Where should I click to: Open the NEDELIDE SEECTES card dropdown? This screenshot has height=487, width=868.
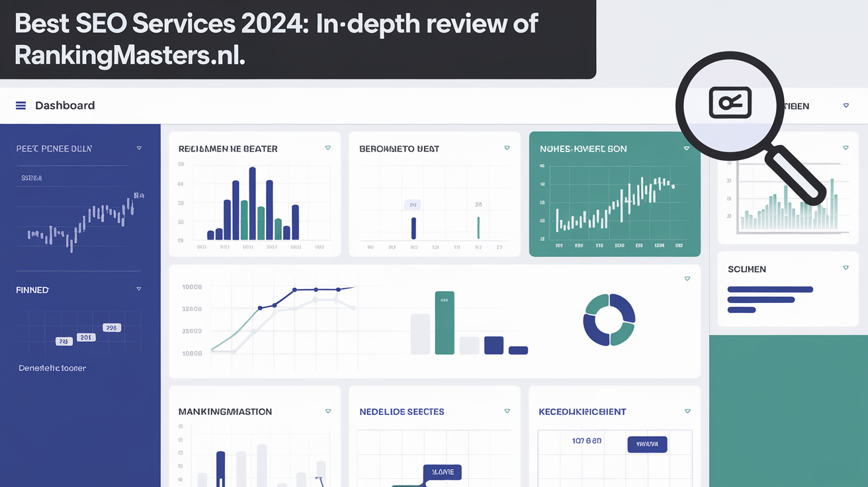tap(507, 411)
